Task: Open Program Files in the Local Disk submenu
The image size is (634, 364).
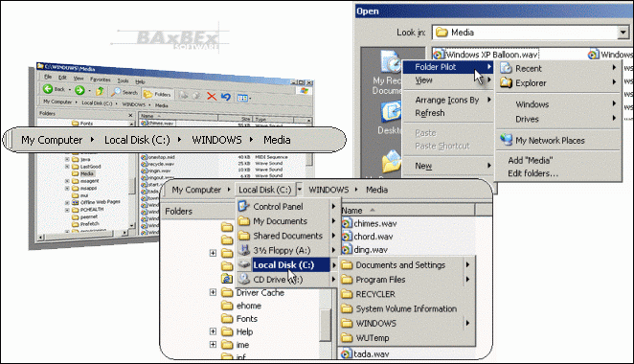Action: coord(406,280)
